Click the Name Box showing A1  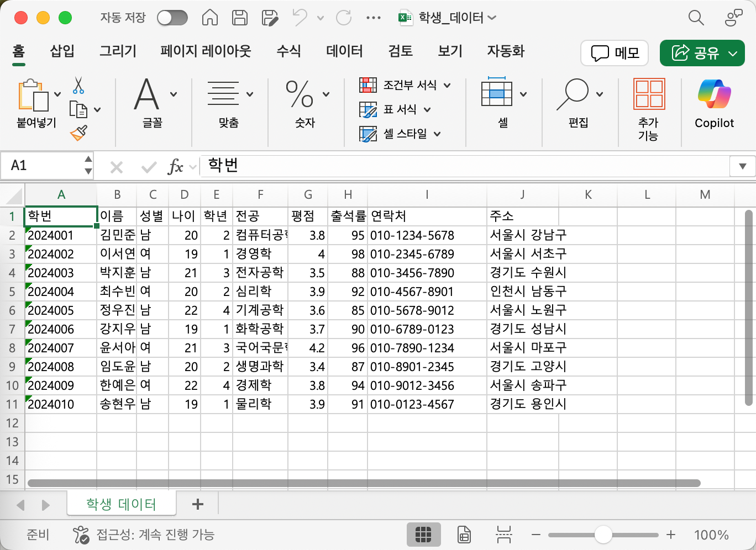point(41,166)
